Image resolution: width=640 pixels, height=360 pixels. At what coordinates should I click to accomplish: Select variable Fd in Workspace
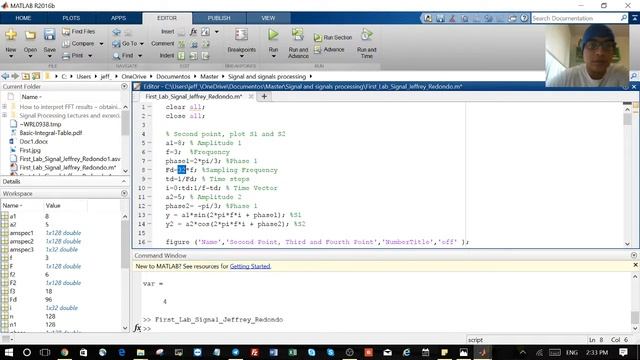(x=13, y=299)
